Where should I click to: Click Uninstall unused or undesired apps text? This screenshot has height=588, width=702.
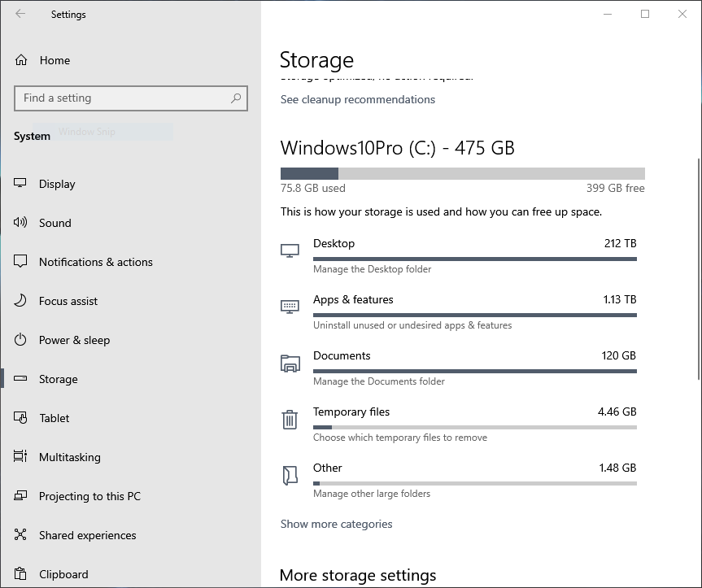pyautogui.click(x=412, y=325)
